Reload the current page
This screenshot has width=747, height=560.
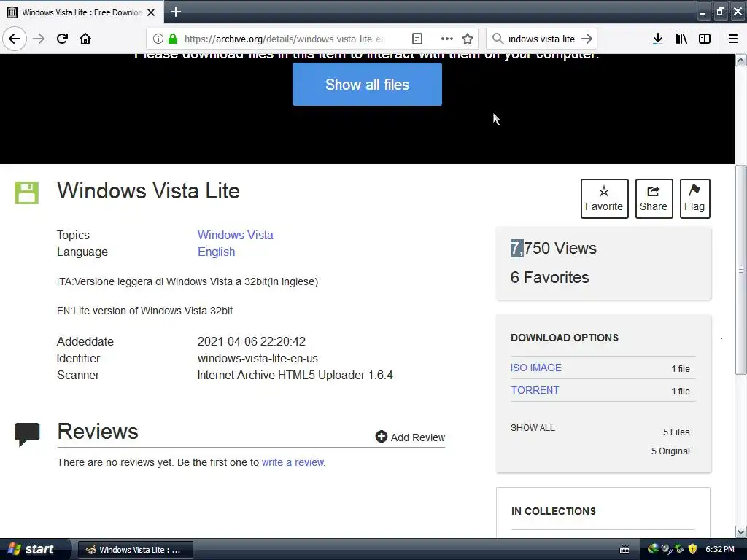tap(62, 39)
